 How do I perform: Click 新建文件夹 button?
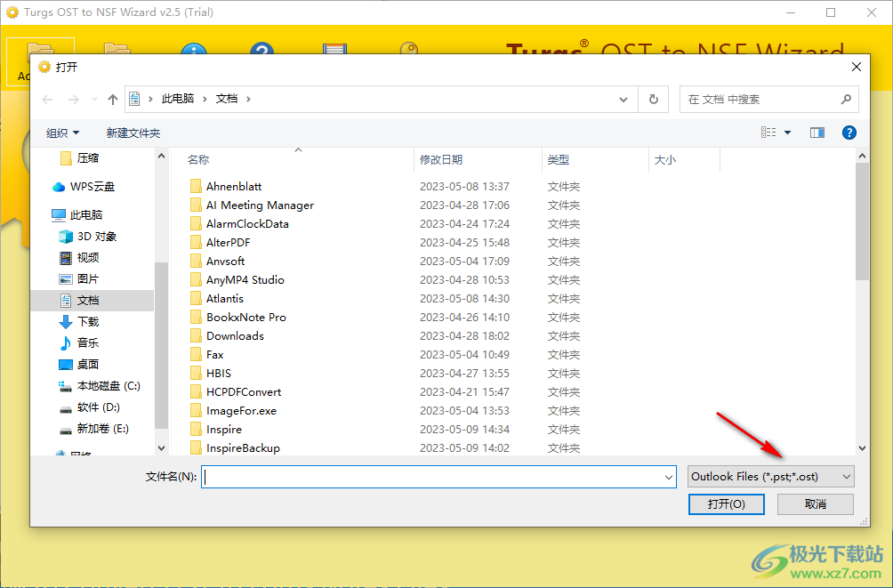pyautogui.click(x=133, y=133)
